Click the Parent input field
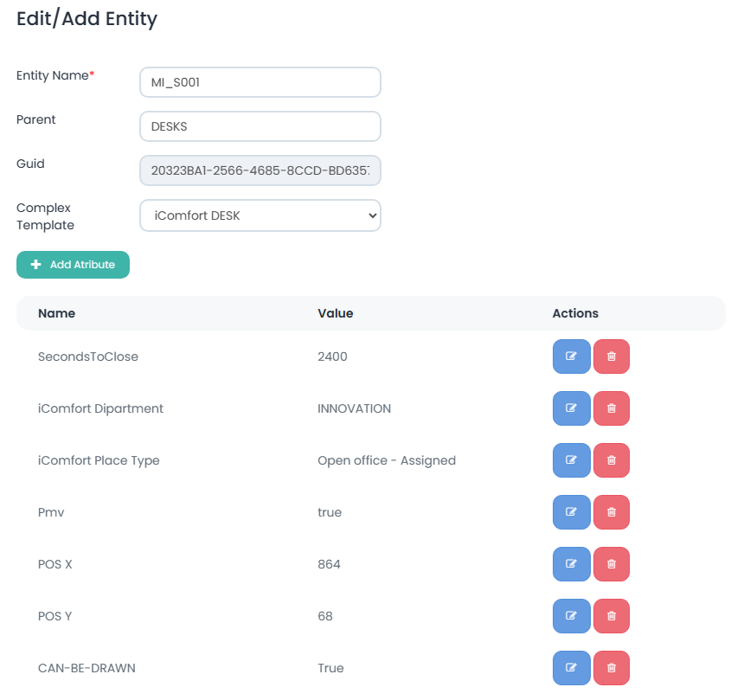 coord(260,126)
